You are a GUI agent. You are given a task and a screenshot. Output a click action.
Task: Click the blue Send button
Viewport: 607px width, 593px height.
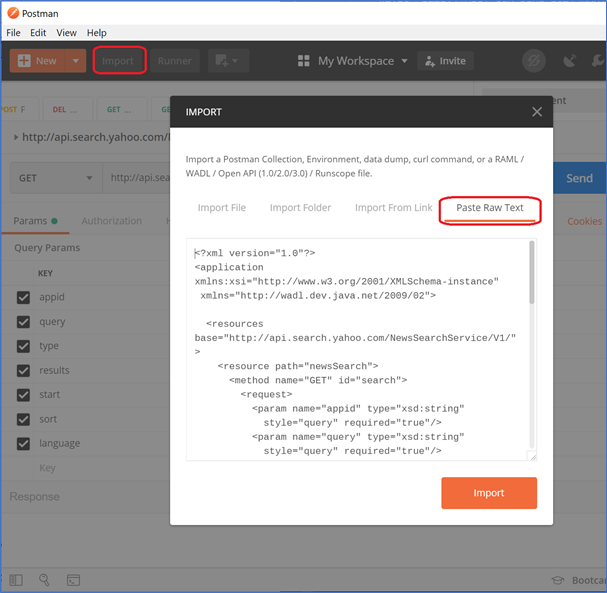(x=579, y=178)
